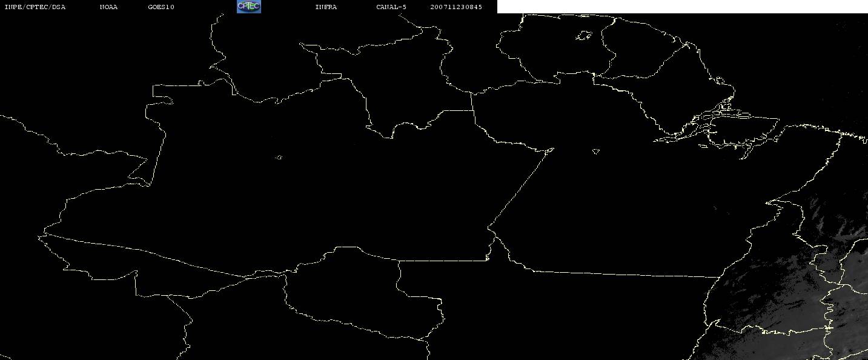Click the CPTEC logo in header
868x360 pixels.
point(248,7)
